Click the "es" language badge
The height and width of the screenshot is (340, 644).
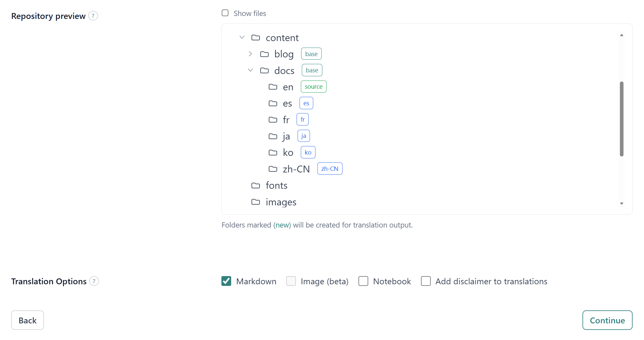point(306,103)
